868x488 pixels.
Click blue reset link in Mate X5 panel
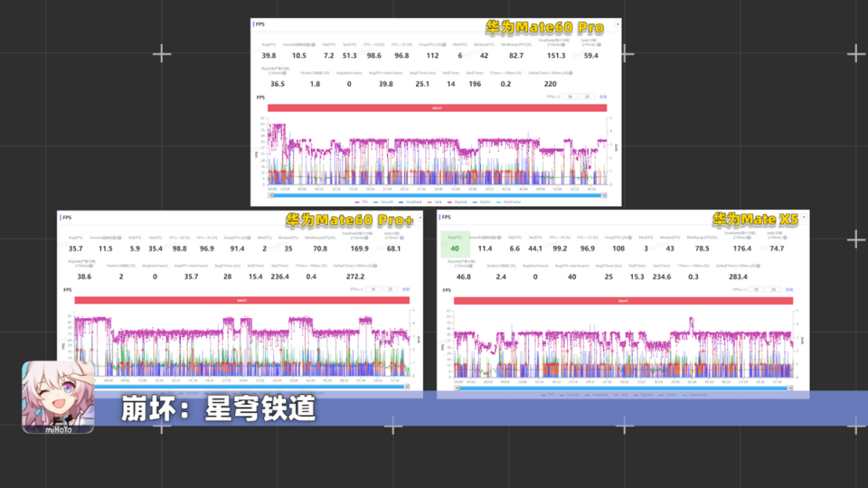pos(789,289)
